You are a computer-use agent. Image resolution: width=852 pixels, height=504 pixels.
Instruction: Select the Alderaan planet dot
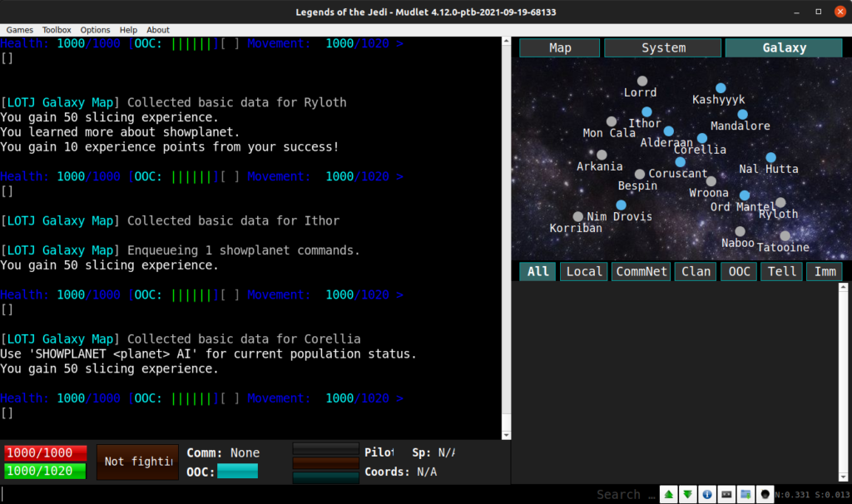669,131
